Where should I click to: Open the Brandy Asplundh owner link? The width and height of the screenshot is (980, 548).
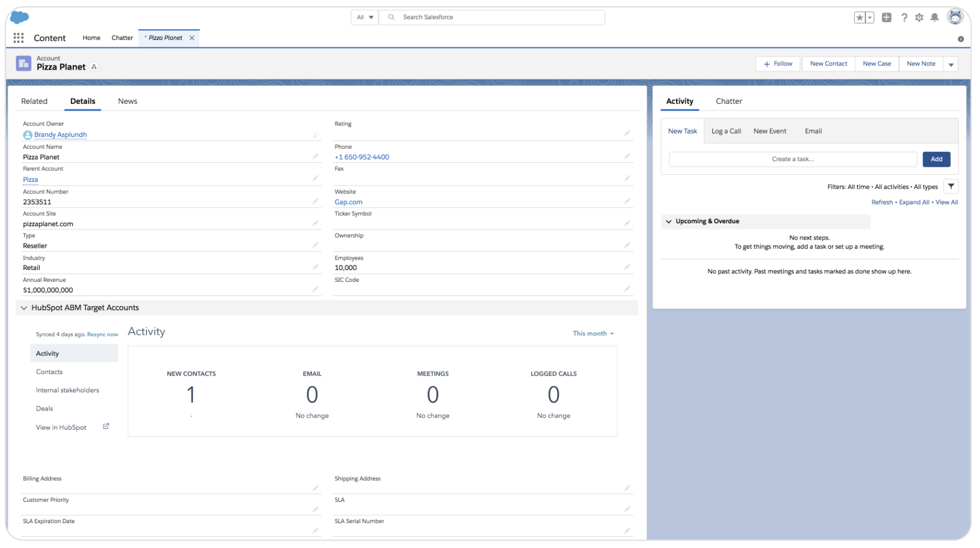(x=60, y=135)
